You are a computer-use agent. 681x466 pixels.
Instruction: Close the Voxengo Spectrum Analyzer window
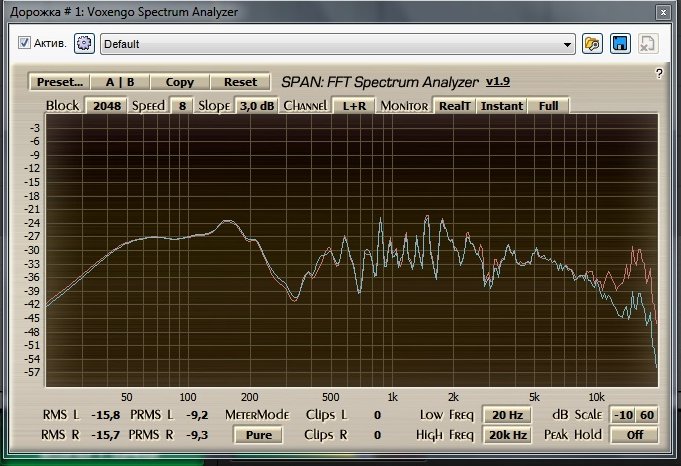663,13
